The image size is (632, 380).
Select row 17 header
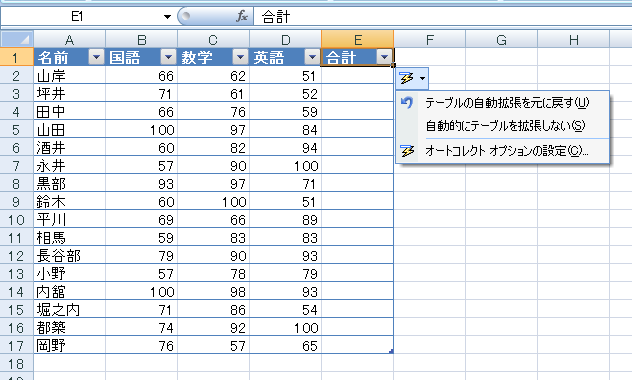point(17,345)
